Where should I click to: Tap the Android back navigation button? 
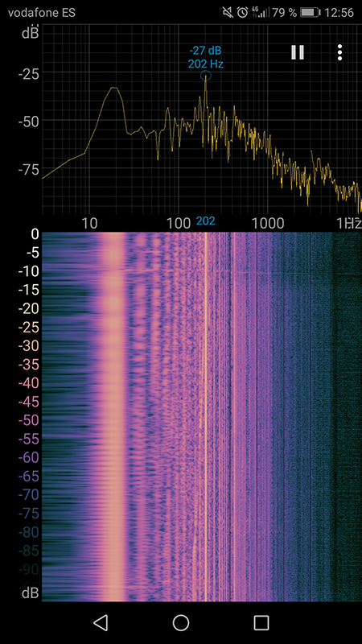101,622
